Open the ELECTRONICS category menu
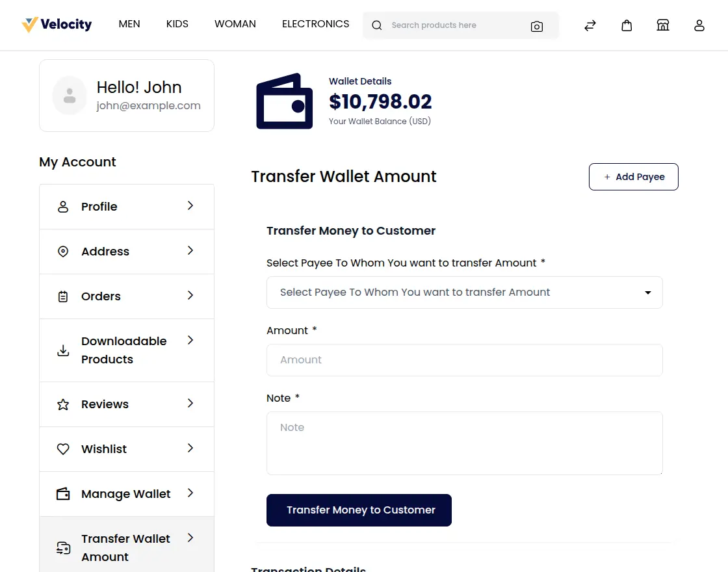The height and width of the screenshot is (572, 728). 315,24
